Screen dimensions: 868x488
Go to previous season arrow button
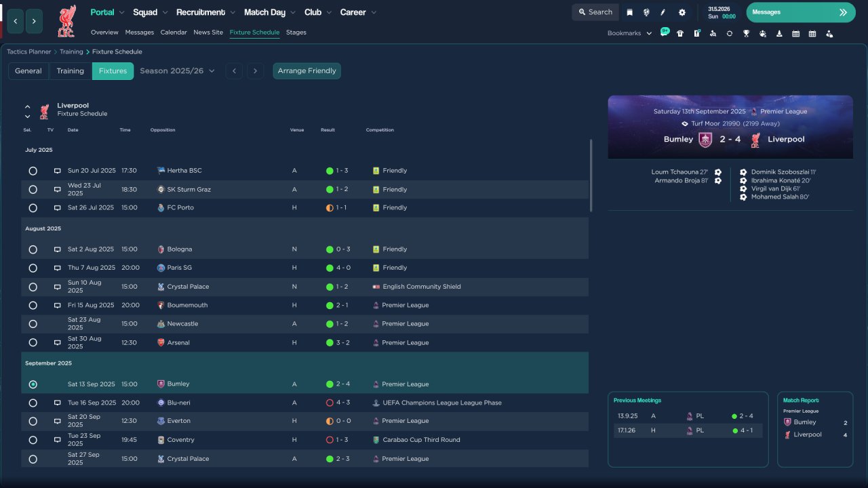click(x=234, y=70)
